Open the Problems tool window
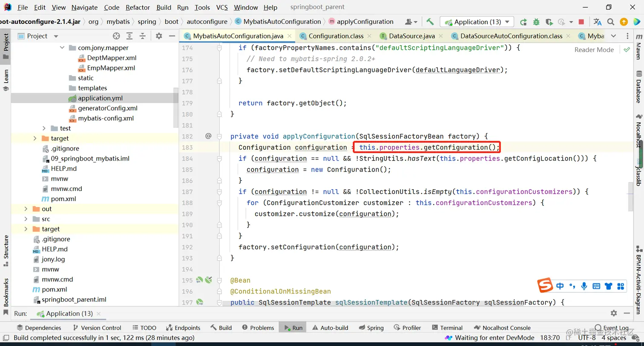The height and width of the screenshot is (346, 644). click(x=258, y=328)
